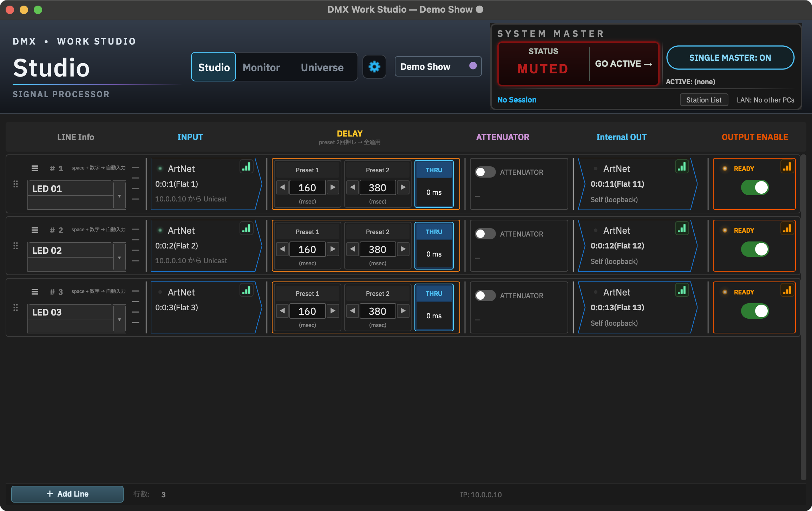Open settings with the gear icon

(x=374, y=67)
